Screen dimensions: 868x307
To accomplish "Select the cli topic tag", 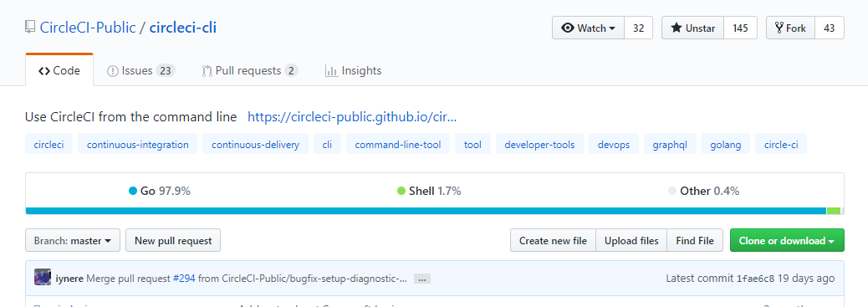I will click(327, 146).
